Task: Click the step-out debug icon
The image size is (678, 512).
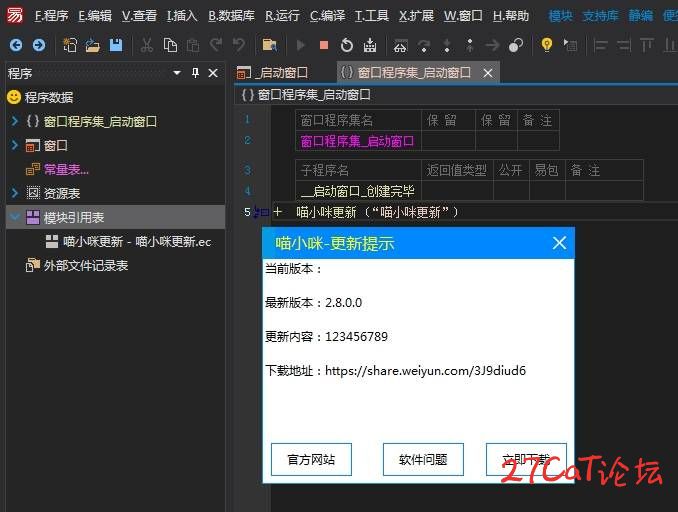Action: pos(470,45)
